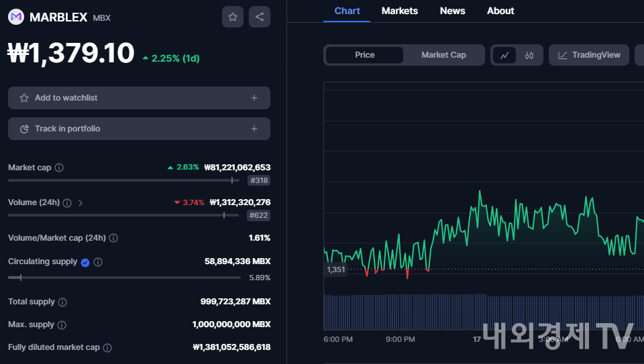Click the Max. supply info icon

[x=62, y=325]
